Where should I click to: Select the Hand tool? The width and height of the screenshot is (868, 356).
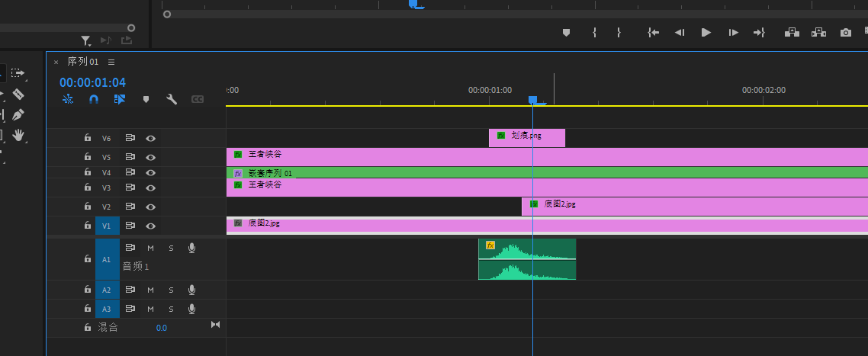(x=18, y=135)
